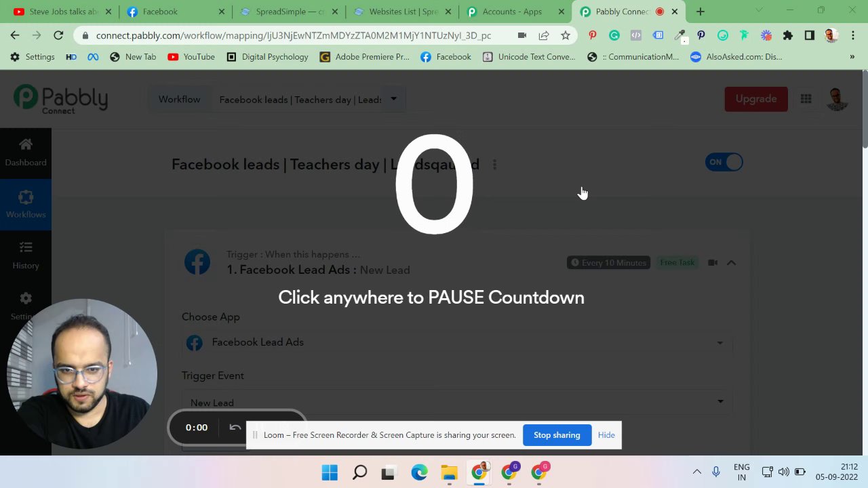Open the workflow selector dropdown arrow

pos(393,99)
